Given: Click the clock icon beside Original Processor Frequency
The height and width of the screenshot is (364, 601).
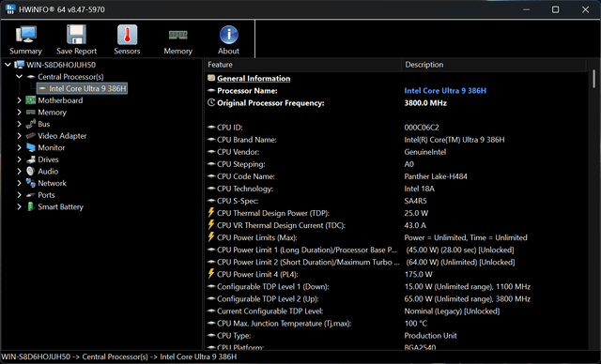Looking at the screenshot, I should [210, 102].
